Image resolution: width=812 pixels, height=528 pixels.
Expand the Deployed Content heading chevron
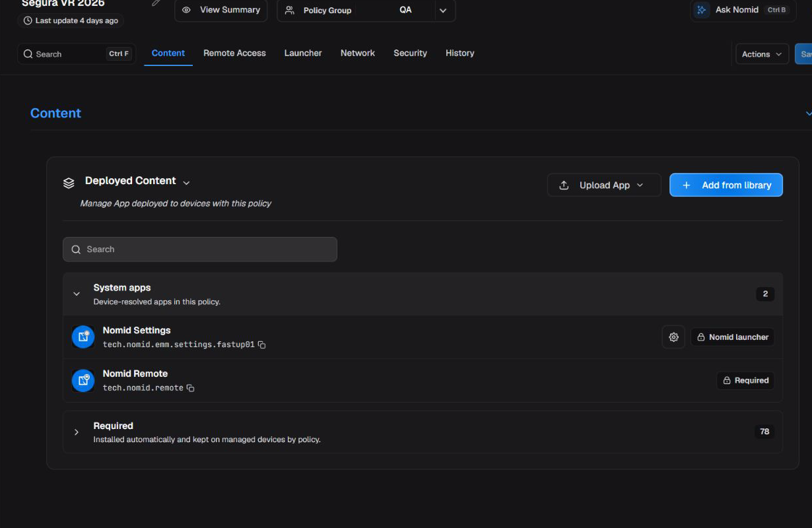coord(186,182)
